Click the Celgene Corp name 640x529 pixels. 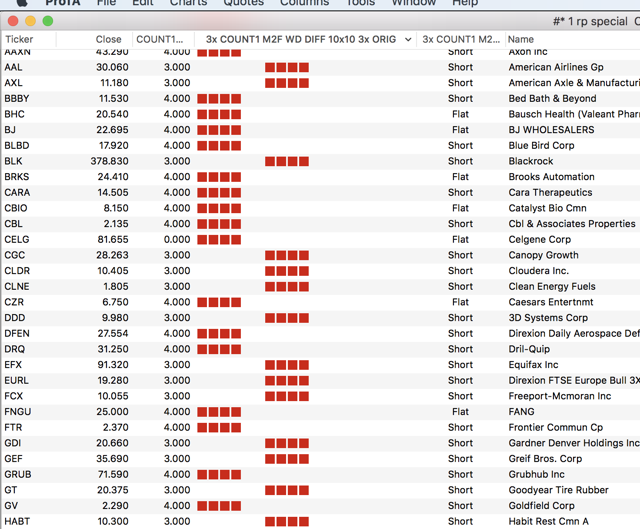pos(540,239)
